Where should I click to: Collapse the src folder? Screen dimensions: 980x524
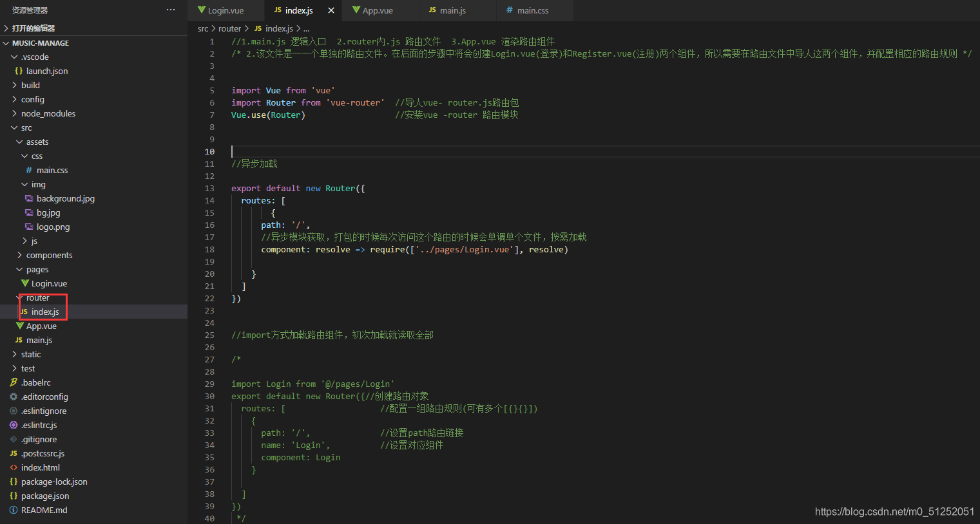pyautogui.click(x=15, y=127)
